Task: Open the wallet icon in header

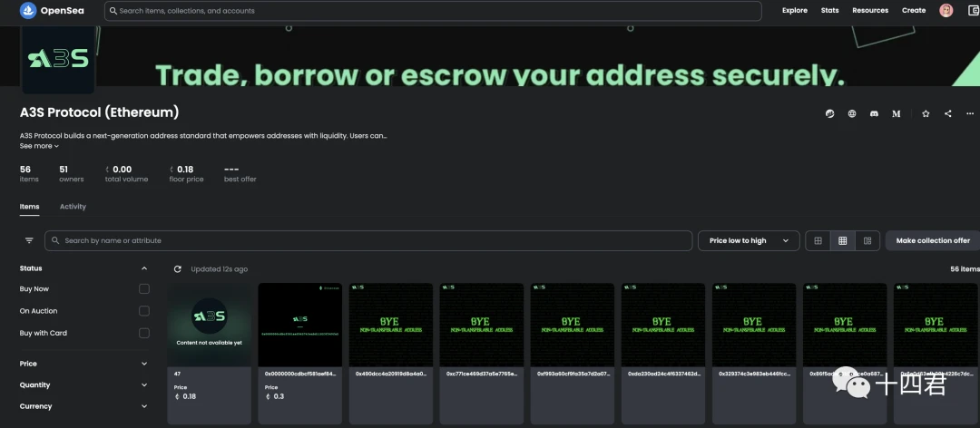Action: (x=974, y=11)
